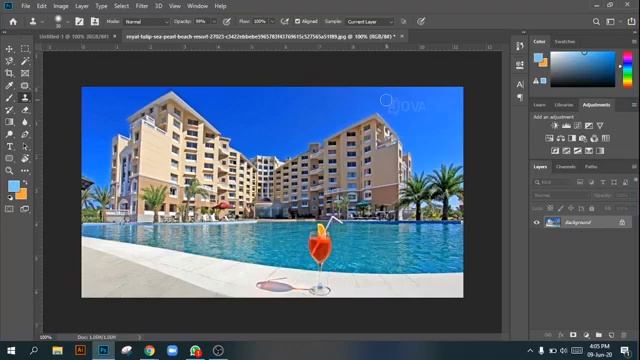Select the Blur tool

[x=25, y=122]
